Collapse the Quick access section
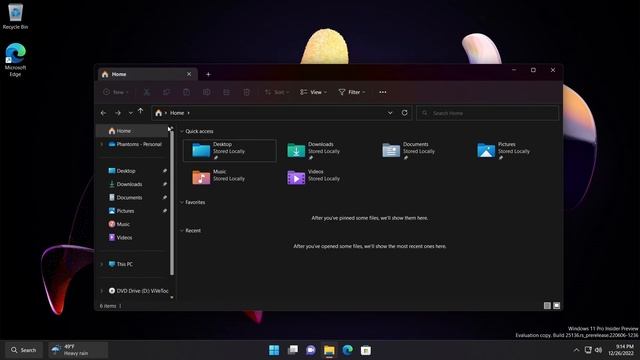The height and width of the screenshot is (360, 640). coord(182,131)
